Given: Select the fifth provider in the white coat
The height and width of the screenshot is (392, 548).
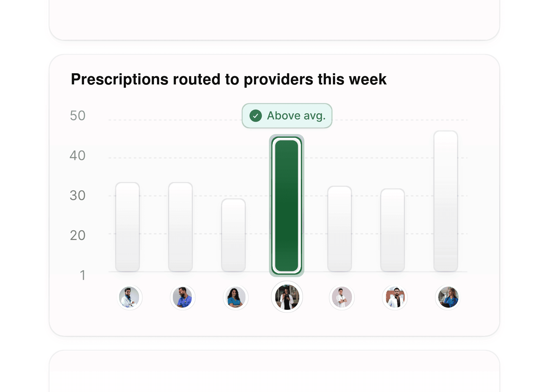Looking at the screenshot, I should pos(342,297).
